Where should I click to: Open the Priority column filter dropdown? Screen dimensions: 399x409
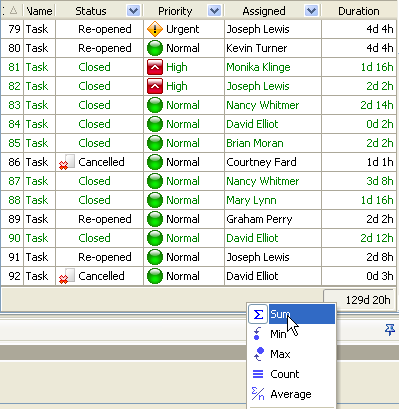click(x=214, y=11)
